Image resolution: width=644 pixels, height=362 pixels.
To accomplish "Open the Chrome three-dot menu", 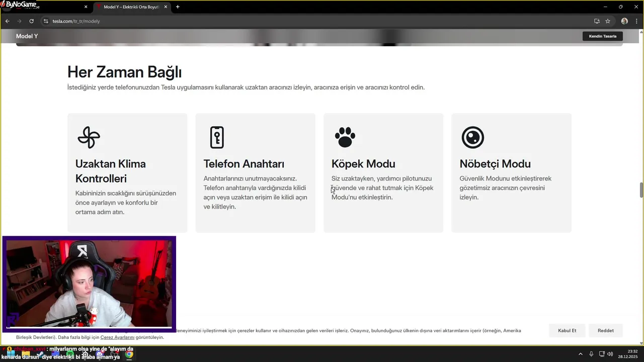I will [637, 21].
